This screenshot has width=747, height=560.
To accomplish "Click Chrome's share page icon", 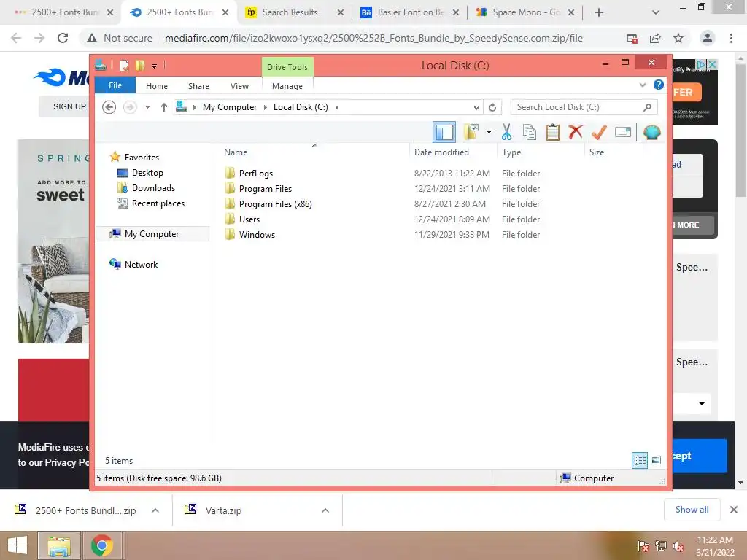I will click(655, 38).
